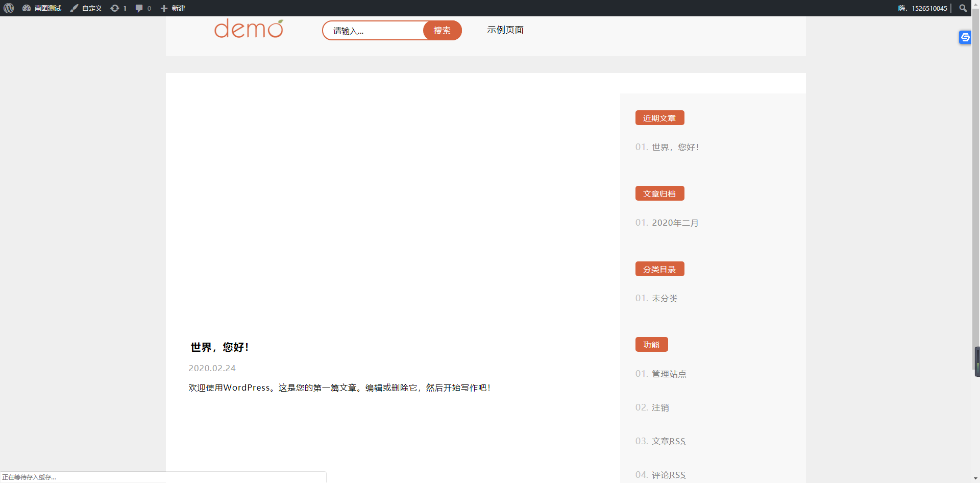Click the demo site logo
980x483 pixels.
[x=249, y=29]
